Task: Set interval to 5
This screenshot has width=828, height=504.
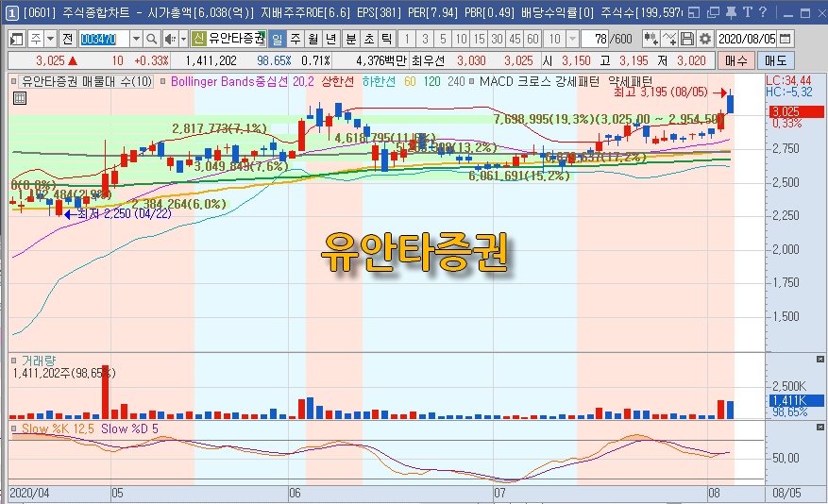Action: (x=443, y=39)
